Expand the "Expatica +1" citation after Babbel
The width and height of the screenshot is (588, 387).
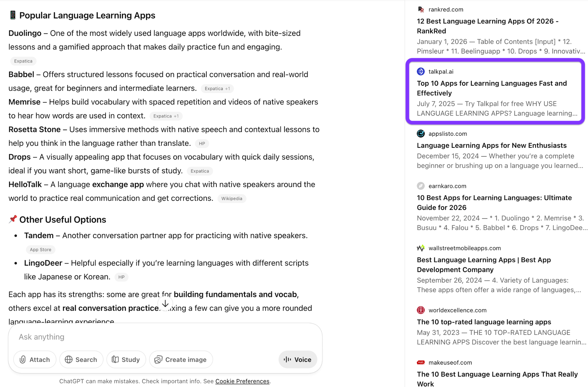pyautogui.click(x=217, y=89)
